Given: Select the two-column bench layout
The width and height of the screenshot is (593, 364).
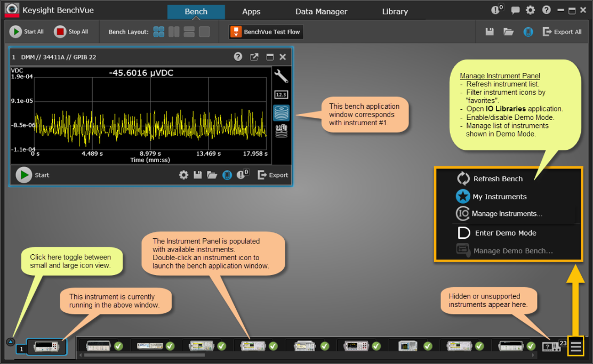Looking at the screenshot, I should [174, 32].
